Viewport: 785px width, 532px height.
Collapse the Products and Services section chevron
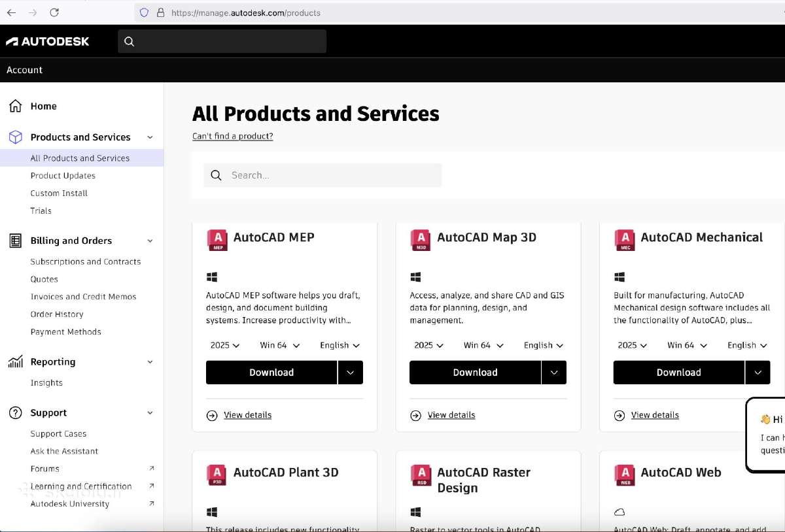coord(150,137)
